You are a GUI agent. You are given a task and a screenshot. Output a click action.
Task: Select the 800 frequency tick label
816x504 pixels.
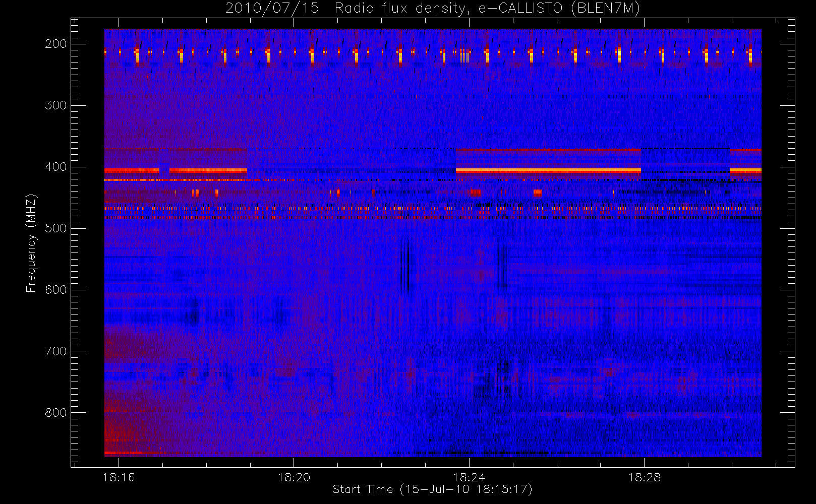click(56, 413)
